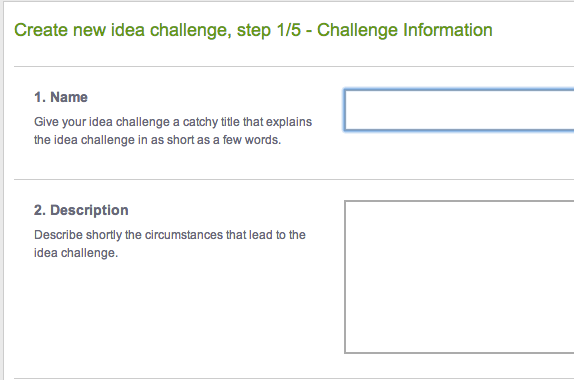
Task: Click the left edge of the Name input
Action: click(345, 110)
